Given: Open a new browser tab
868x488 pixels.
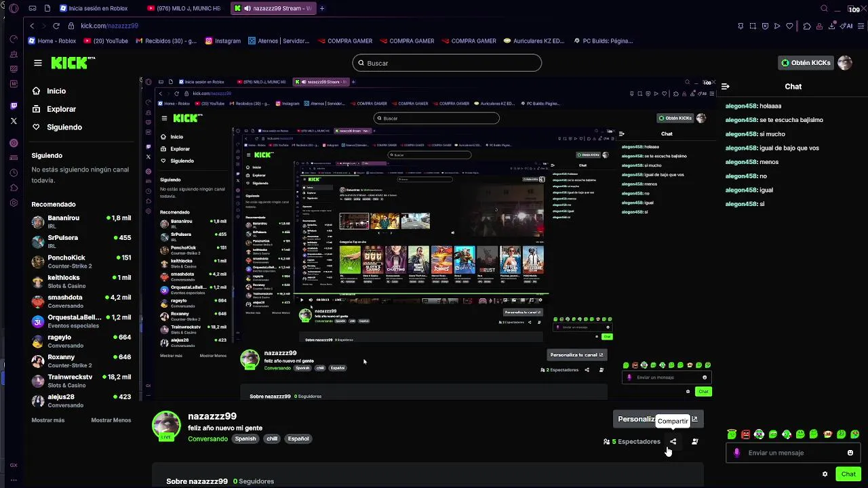Looking at the screenshot, I should (322, 8).
